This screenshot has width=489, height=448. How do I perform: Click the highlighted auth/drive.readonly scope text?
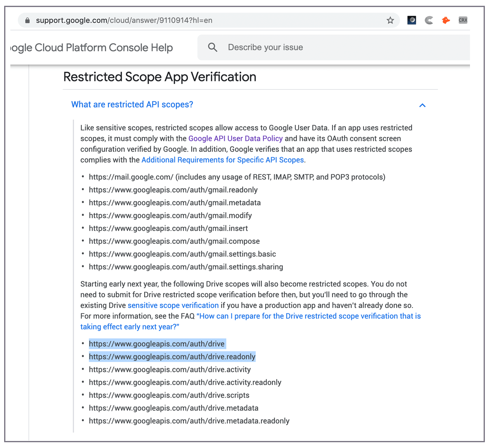click(172, 357)
